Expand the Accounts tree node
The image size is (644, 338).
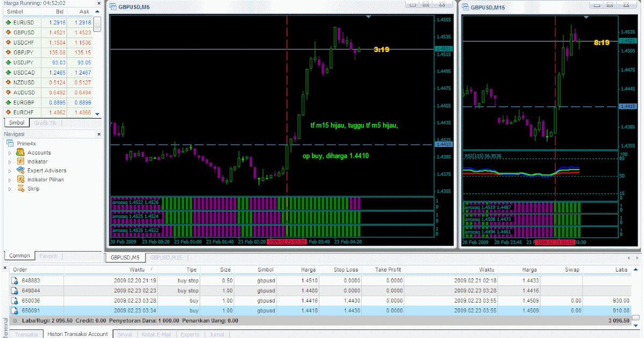9,153
